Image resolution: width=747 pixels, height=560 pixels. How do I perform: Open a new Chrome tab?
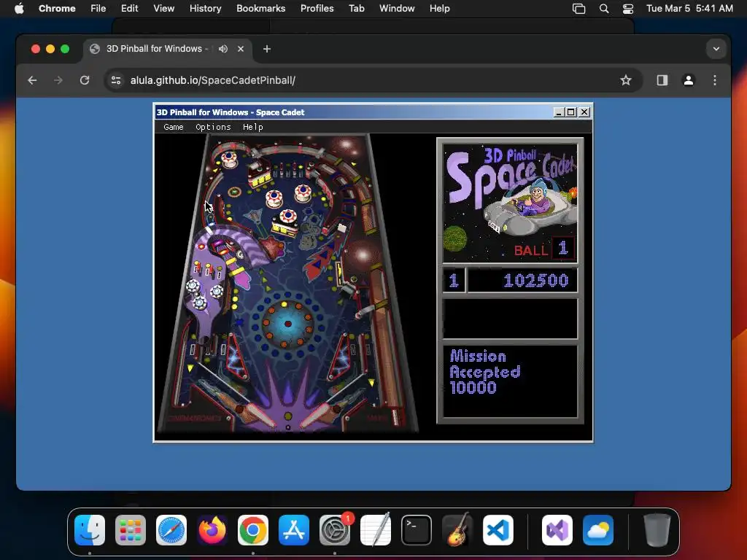coord(267,49)
